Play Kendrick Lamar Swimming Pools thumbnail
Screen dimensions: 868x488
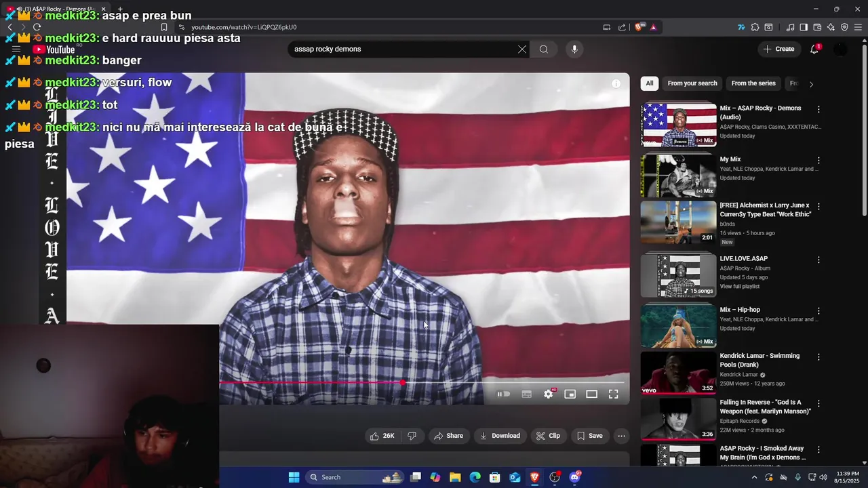click(x=678, y=372)
